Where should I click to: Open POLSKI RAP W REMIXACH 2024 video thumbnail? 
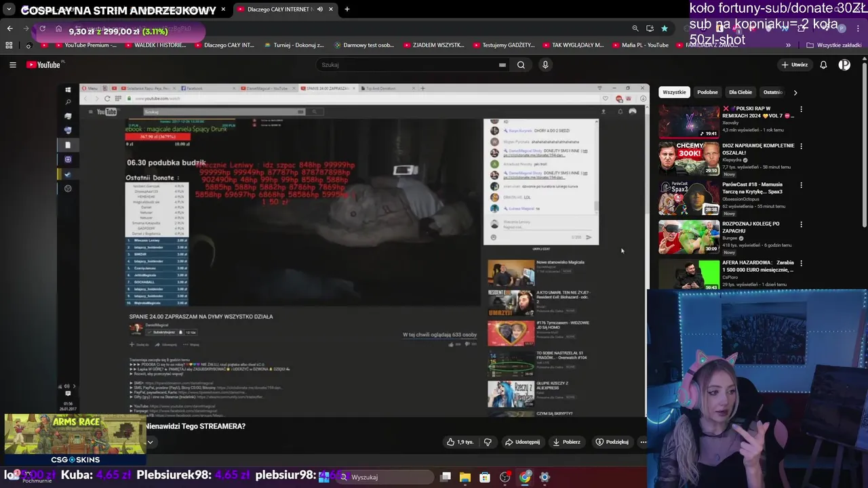(689, 121)
